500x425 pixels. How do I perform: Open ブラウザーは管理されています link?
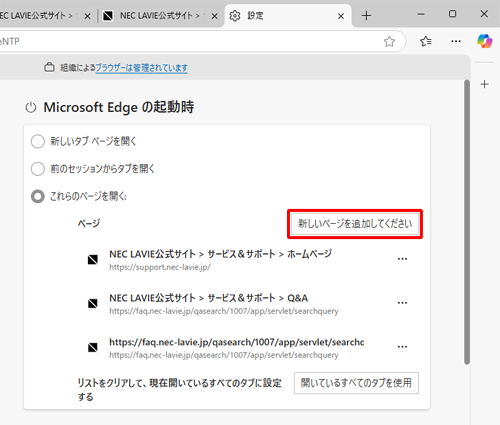point(141,68)
